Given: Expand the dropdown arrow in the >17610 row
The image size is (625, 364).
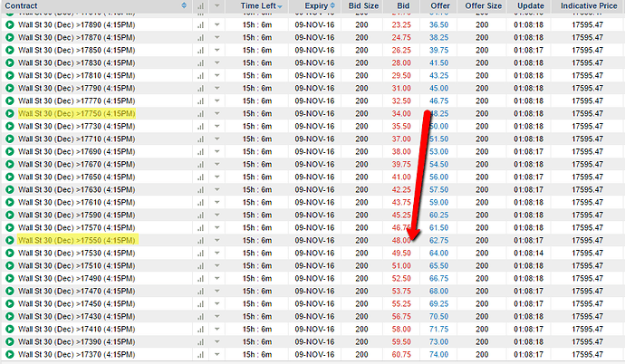Looking at the screenshot, I should [216, 202].
